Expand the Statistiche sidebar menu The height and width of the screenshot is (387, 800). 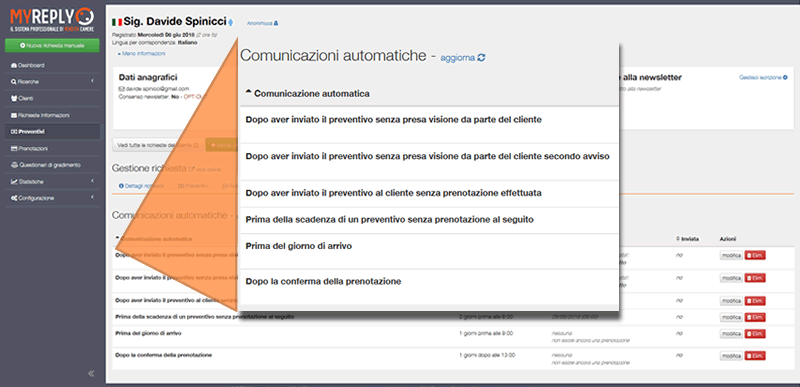(51, 182)
